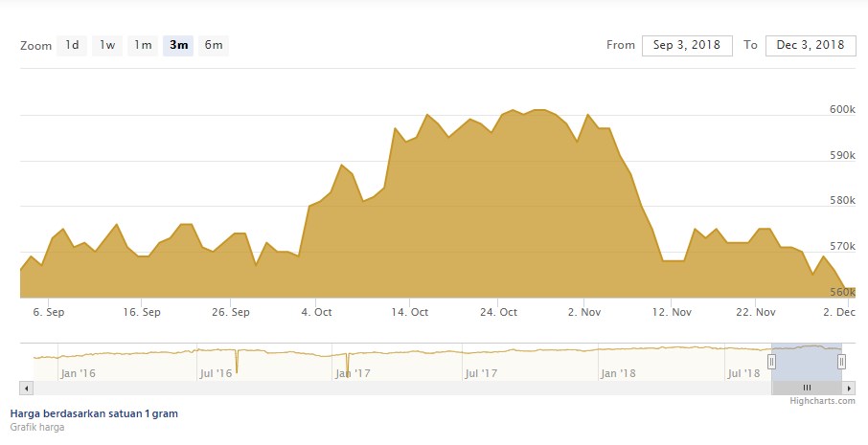868x445 pixels.
Task: Click the highlighted navigator selection window
Action: [x=807, y=362]
